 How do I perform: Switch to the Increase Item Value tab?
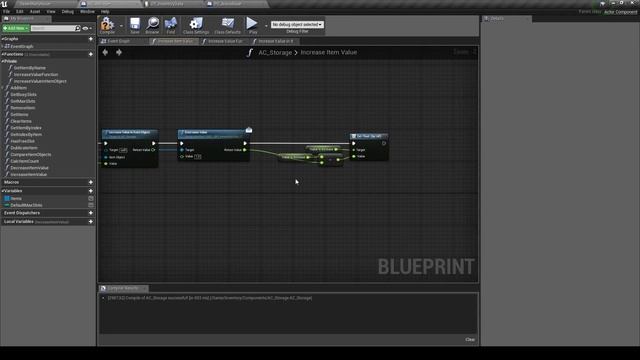(x=175, y=41)
